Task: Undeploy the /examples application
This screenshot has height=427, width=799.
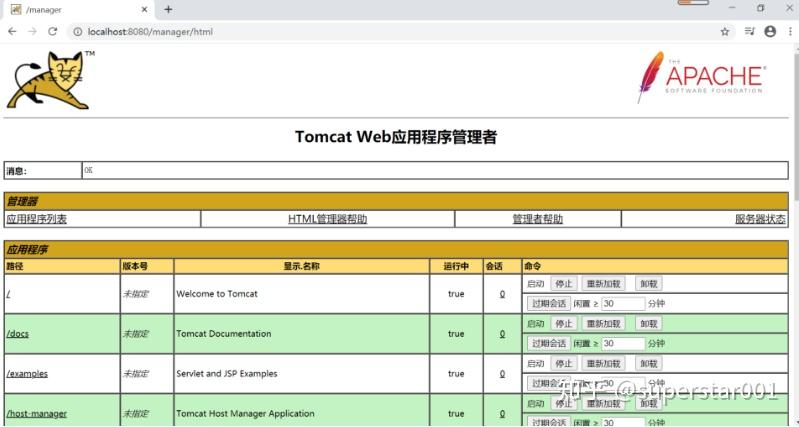Action: (649, 363)
